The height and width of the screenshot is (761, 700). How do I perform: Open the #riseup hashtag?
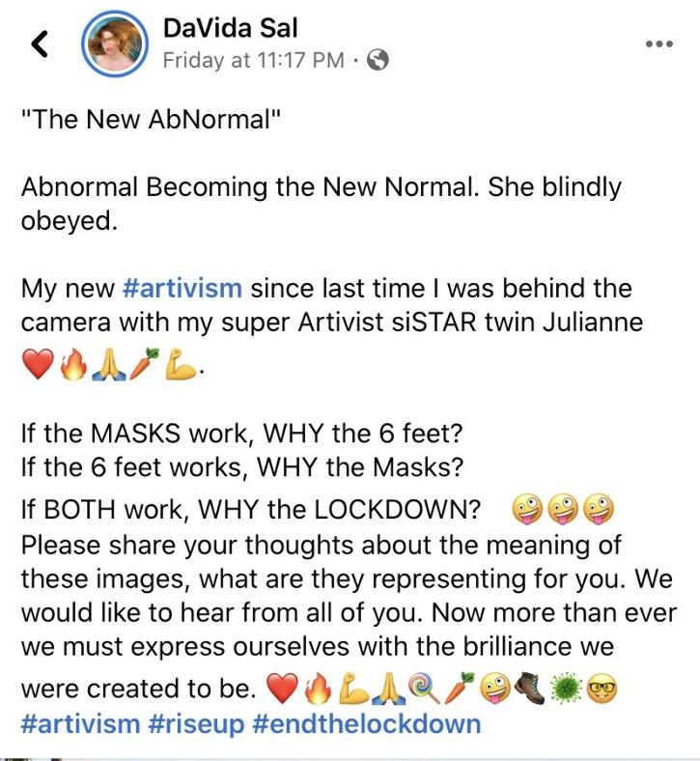coord(199,722)
